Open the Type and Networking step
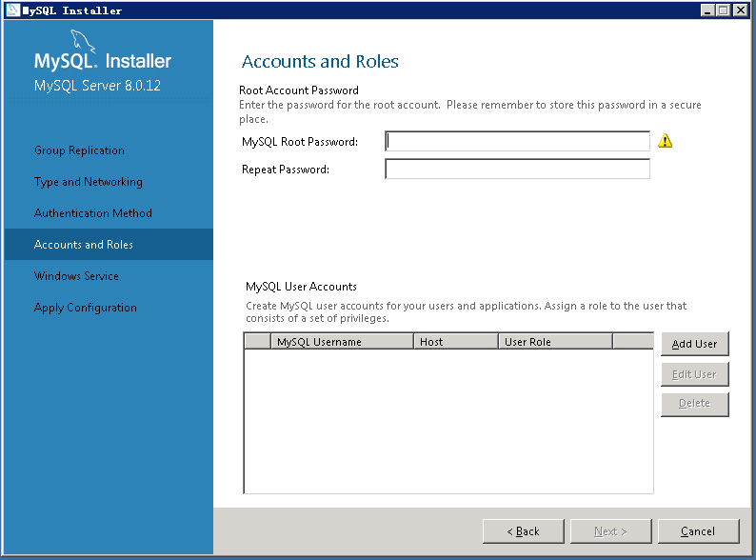The height and width of the screenshot is (560, 756). (89, 182)
